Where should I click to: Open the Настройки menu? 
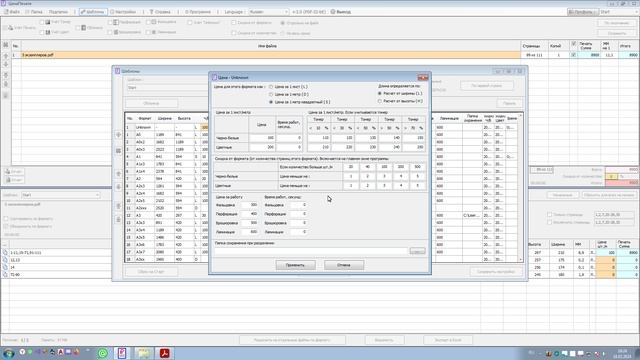coord(123,12)
